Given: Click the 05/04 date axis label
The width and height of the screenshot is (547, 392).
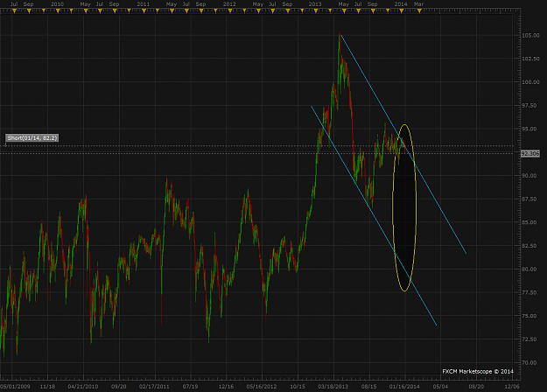Looking at the screenshot, I should (x=440, y=387).
